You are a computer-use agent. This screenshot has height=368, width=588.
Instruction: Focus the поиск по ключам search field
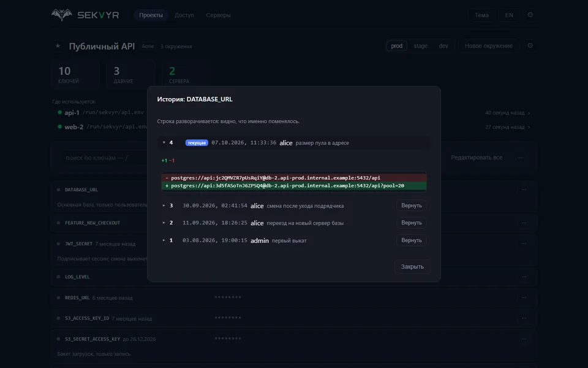pyautogui.click(x=105, y=158)
